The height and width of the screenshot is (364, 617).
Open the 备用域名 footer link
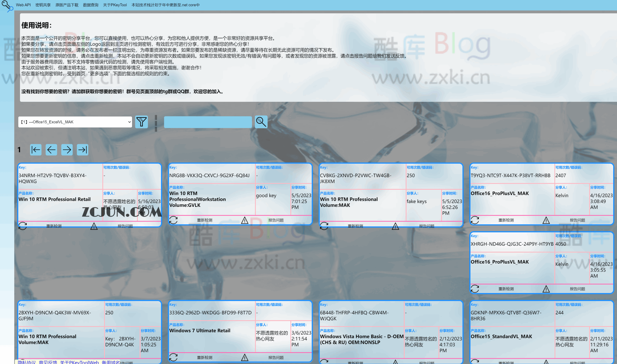click(x=111, y=362)
